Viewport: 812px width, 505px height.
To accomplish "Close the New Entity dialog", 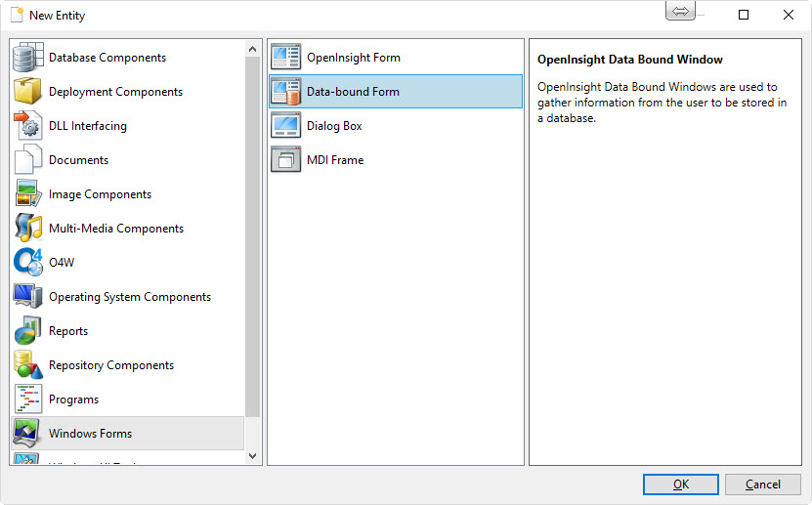I will [789, 15].
